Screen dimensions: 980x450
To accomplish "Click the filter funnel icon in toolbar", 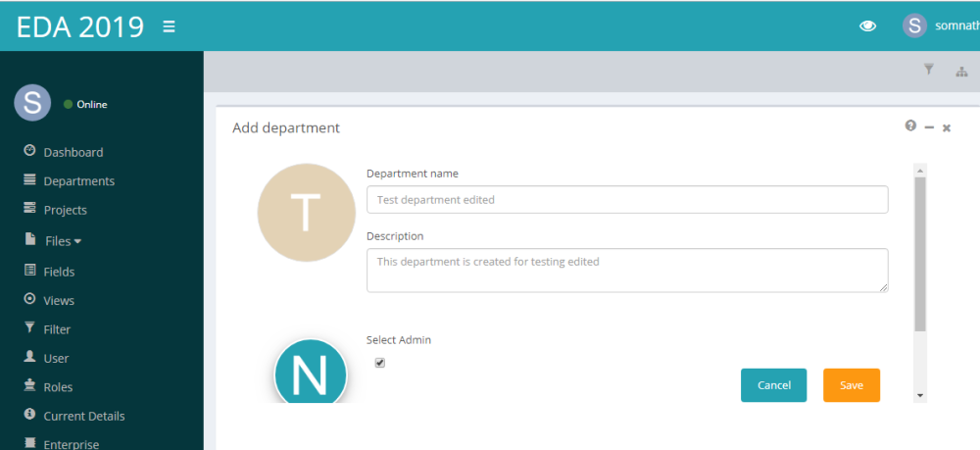I will 929,70.
